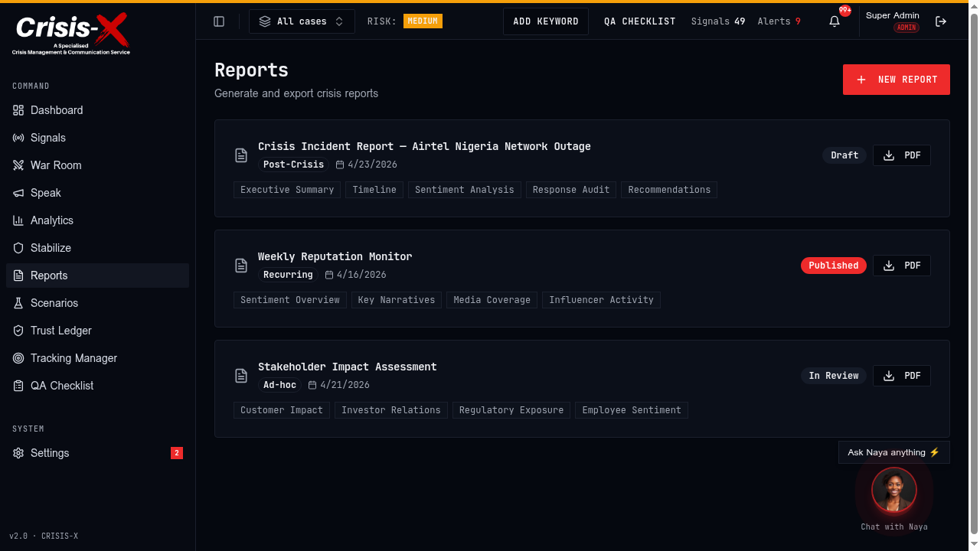
Task: Click the In Review status badge
Action: 834,376
